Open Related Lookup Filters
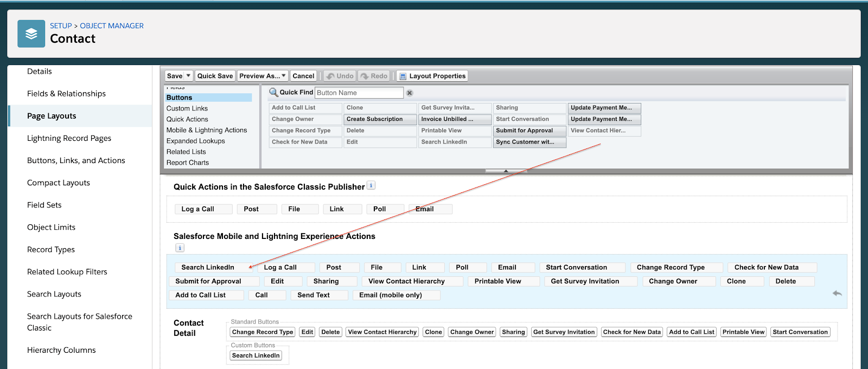The image size is (868, 369). tap(67, 271)
